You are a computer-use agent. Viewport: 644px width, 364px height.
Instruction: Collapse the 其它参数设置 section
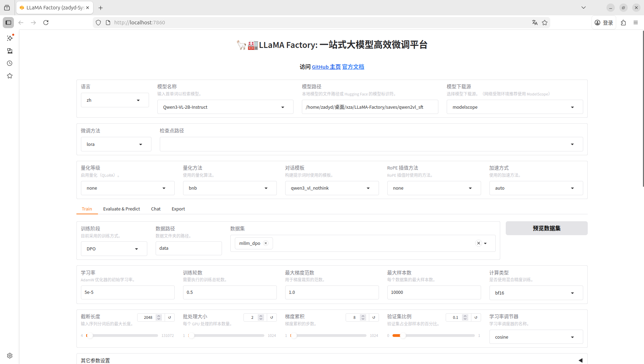[x=580, y=361]
